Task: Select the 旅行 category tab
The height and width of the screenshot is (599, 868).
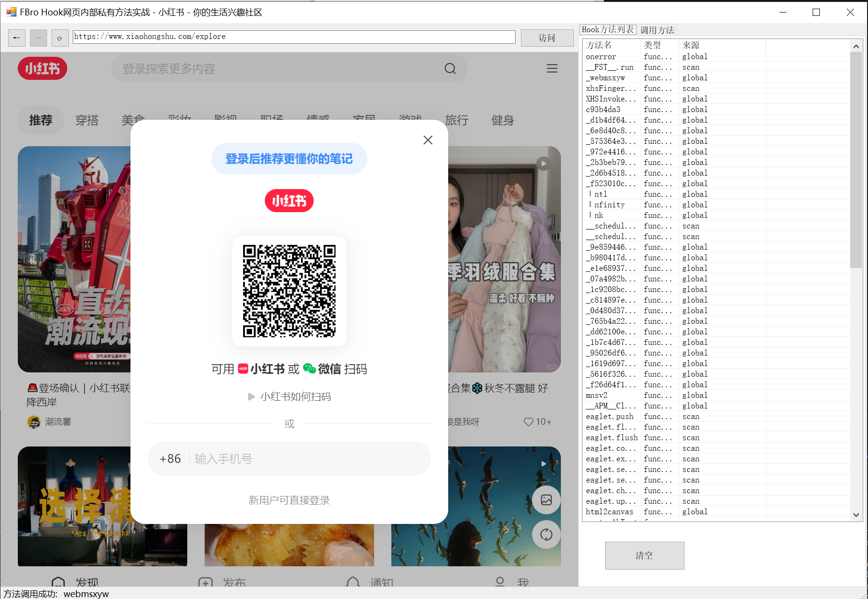Action: [457, 120]
